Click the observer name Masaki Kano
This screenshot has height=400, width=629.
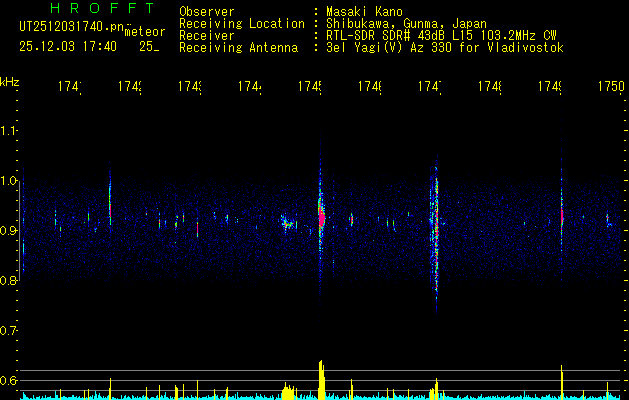(364, 12)
